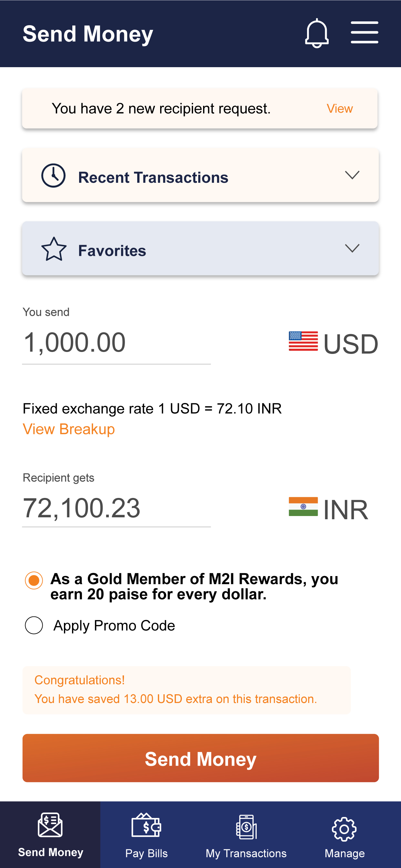Open the View Breakup link

point(69,429)
